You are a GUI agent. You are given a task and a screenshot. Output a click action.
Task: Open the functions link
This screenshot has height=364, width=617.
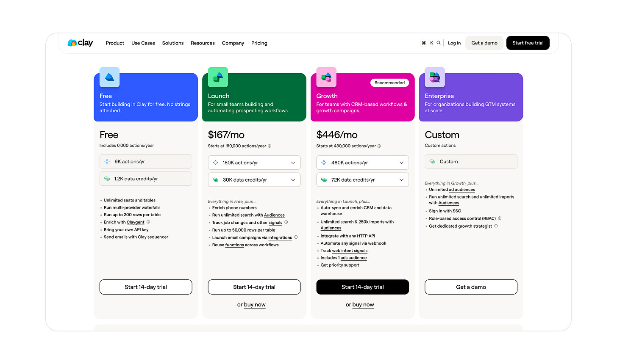[234, 245]
